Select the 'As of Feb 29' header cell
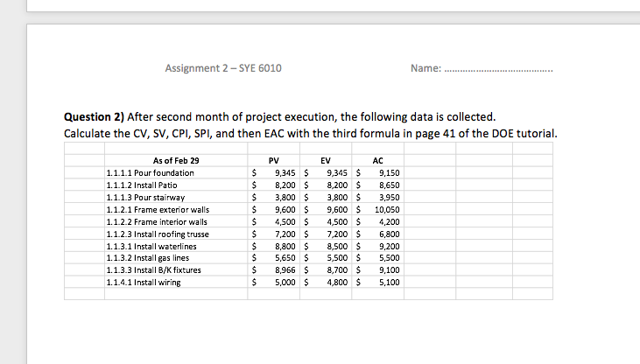The height and width of the screenshot is (364, 640). click(176, 161)
